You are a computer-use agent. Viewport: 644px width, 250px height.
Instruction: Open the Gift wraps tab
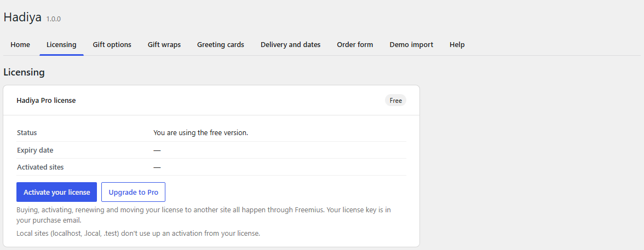[x=164, y=45]
